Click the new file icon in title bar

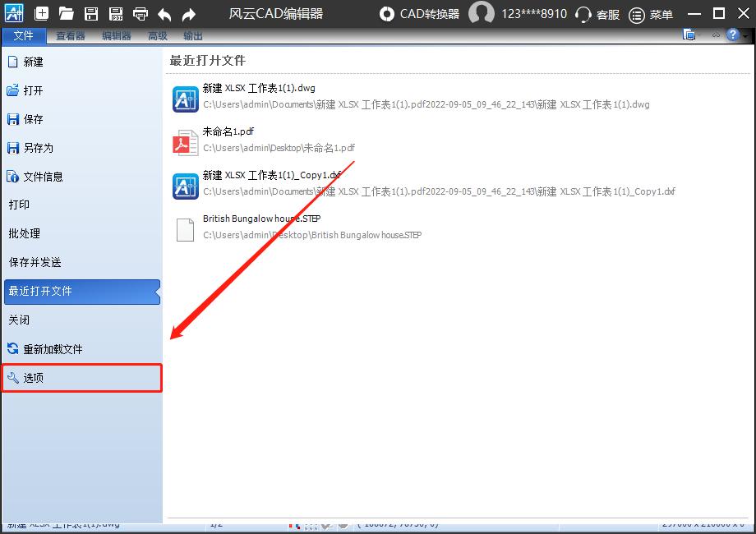pyautogui.click(x=41, y=13)
